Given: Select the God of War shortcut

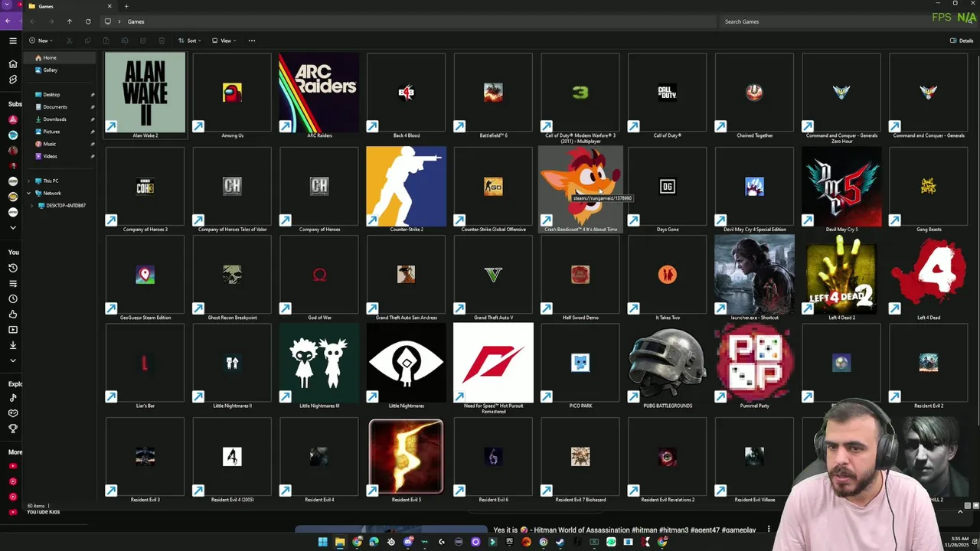Looking at the screenshot, I should (x=319, y=278).
